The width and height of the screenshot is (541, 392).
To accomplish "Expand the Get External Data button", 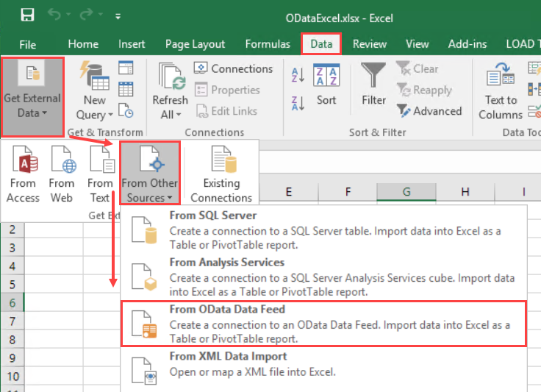I will click(x=32, y=97).
